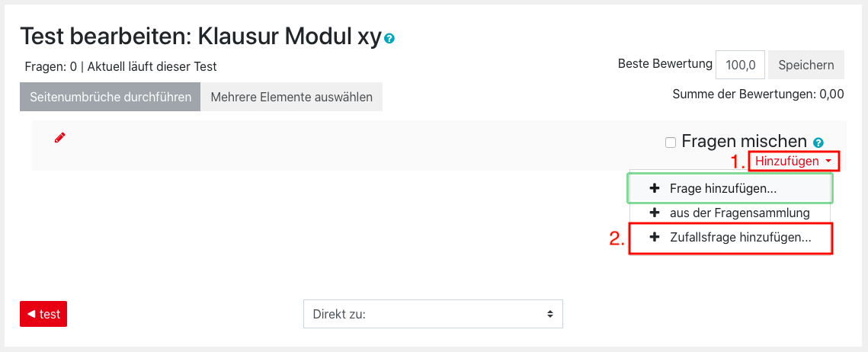Click the help icon beside the page title

coord(389,38)
